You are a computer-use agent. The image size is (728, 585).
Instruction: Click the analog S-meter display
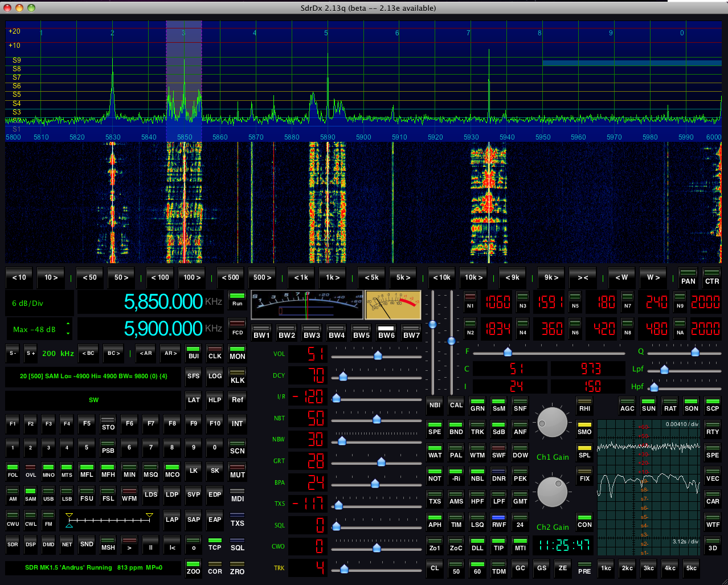306,305
